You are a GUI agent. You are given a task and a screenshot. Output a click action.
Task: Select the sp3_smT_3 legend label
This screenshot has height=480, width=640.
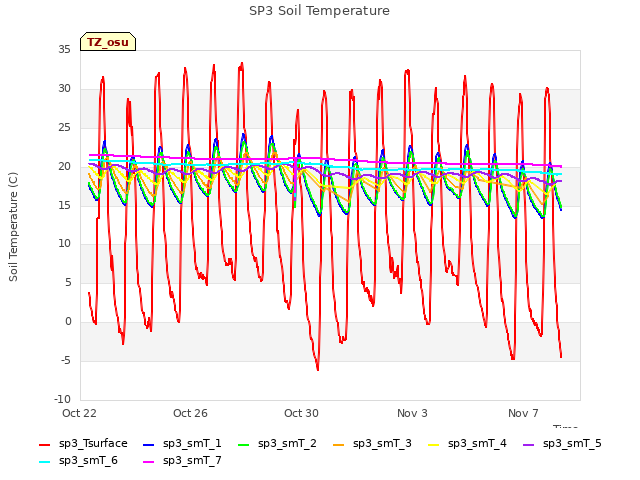coord(382,444)
